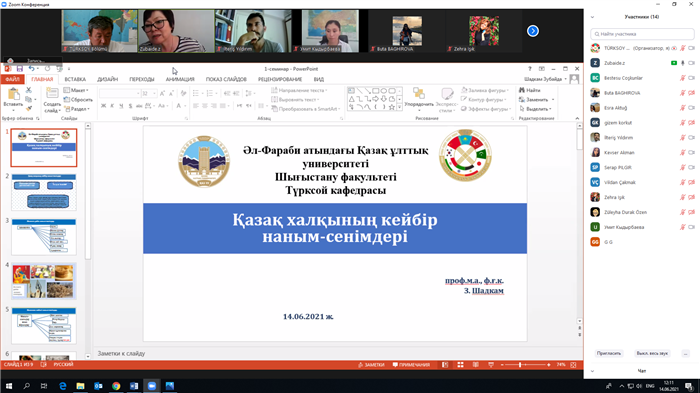The image size is (700, 393).
Task: Click Найти find button
Action: (x=530, y=90)
